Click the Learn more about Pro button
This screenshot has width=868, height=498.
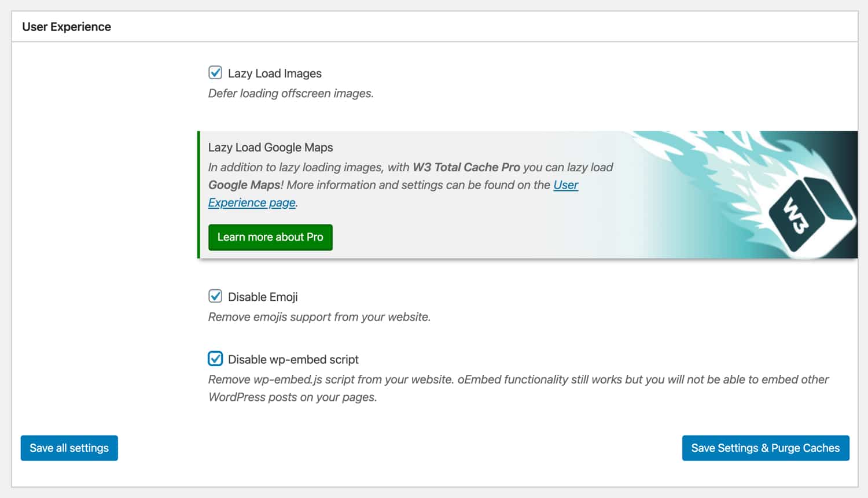270,237
